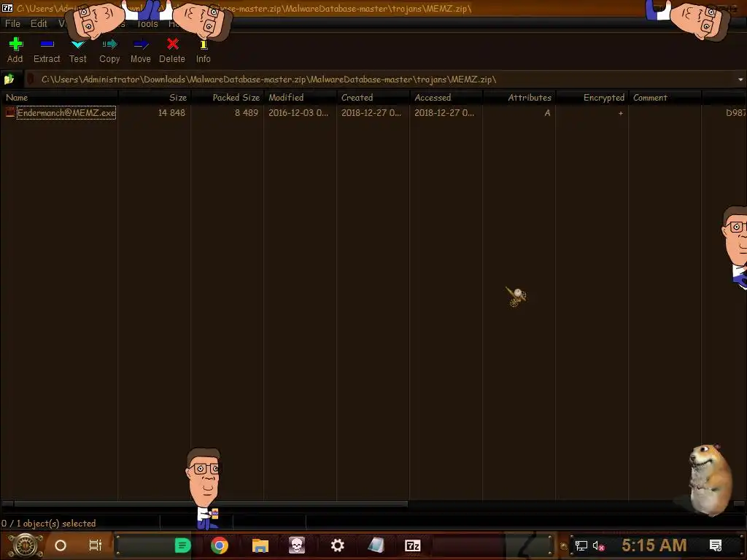Click the network tray icon
This screenshot has width=747, height=560.
[581, 545]
